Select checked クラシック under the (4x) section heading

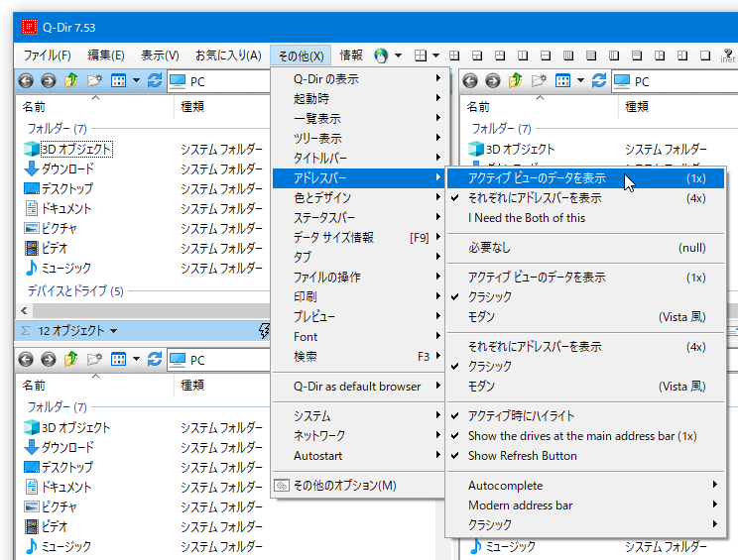[x=585, y=367]
